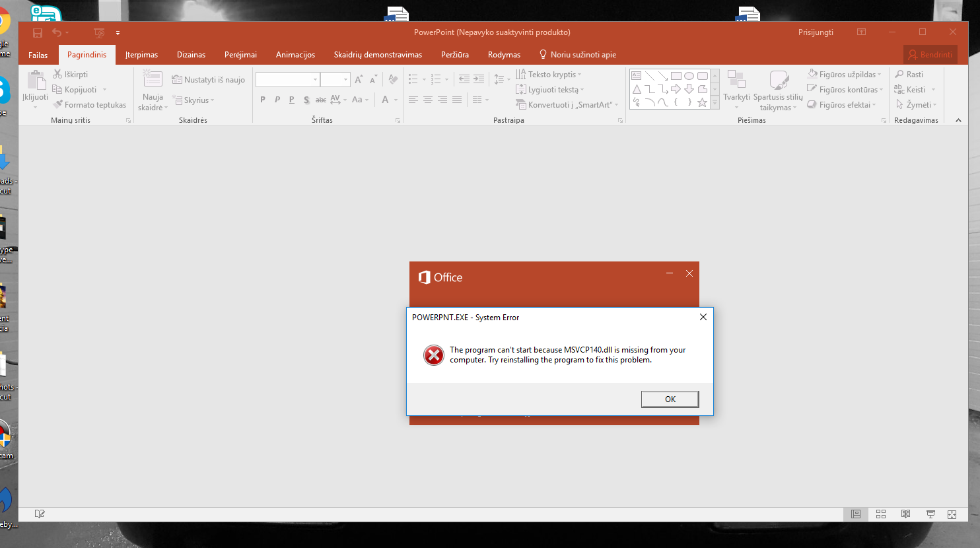Open Figūros kontūras outline color
Screen dimensions: 980x548
pyautogui.click(x=845, y=90)
